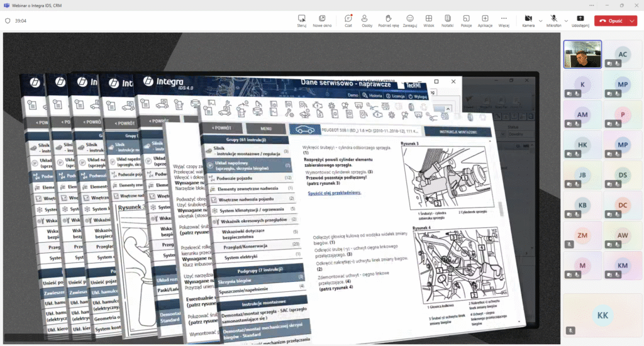Click muted mic icon on ZM tile
The image size is (644, 346).
tap(569, 245)
